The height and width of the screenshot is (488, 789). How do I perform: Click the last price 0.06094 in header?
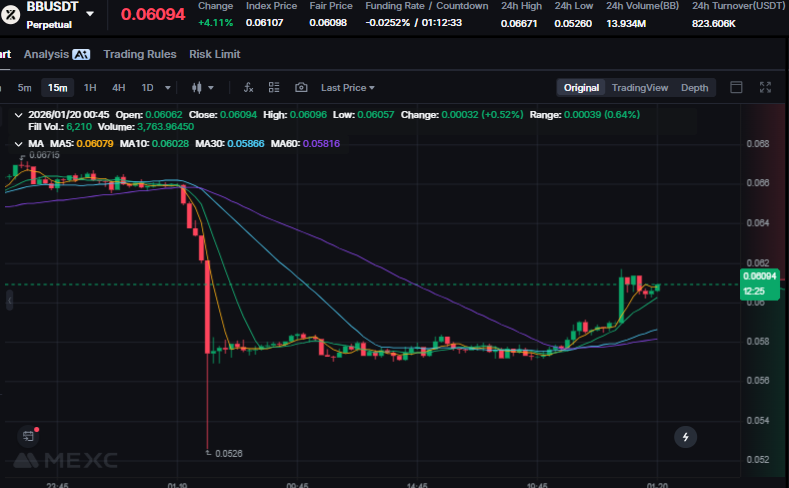tap(153, 14)
